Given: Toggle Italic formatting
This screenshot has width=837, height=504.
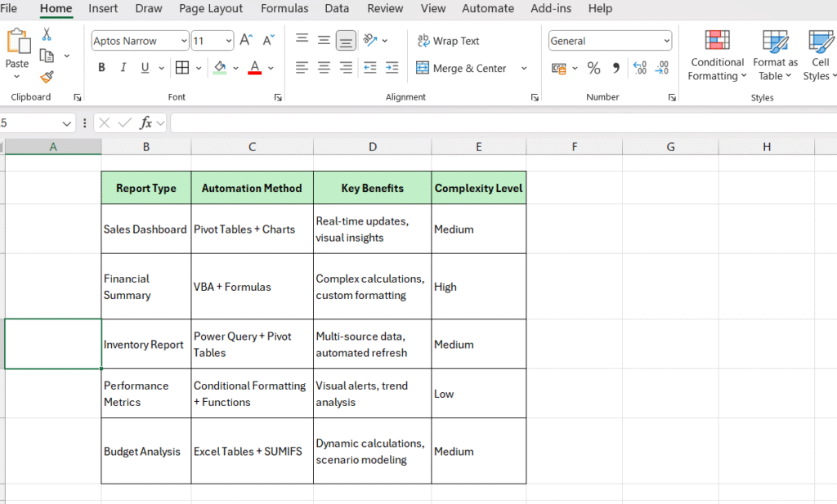Looking at the screenshot, I should [123, 68].
